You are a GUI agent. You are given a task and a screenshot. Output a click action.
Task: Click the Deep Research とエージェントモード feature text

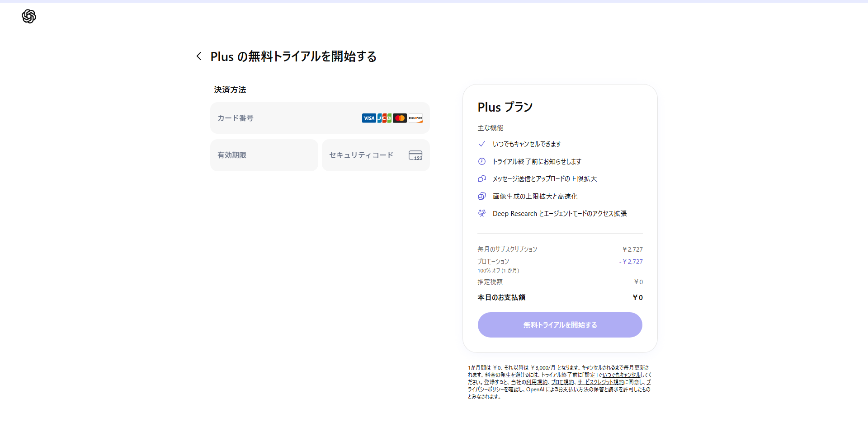pyautogui.click(x=560, y=213)
